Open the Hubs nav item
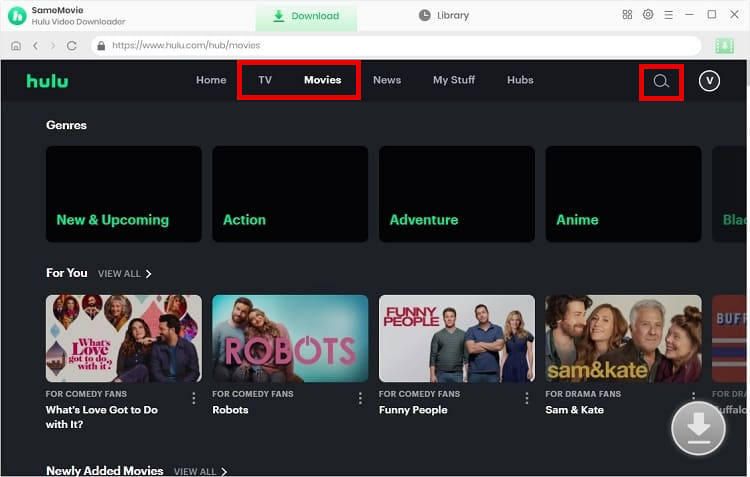The height and width of the screenshot is (477, 750). coord(520,80)
